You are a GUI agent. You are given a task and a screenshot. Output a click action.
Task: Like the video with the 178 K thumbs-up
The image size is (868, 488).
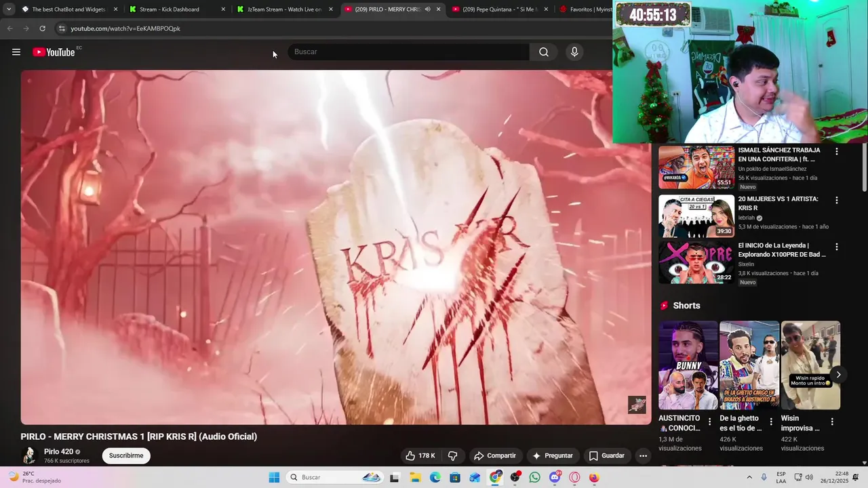pos(420,455)
